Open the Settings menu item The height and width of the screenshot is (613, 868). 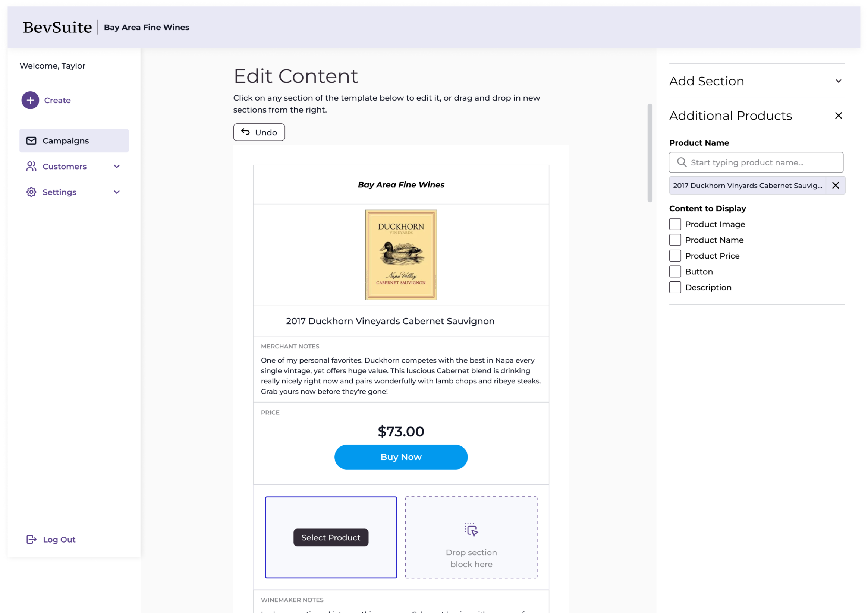[74, 192]
